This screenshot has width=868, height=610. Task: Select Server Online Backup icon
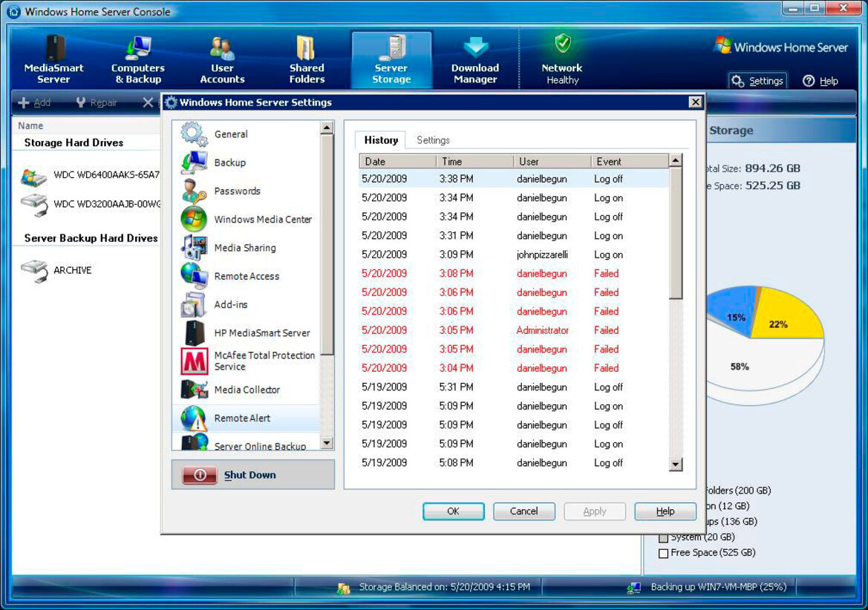tap(194, 442)
